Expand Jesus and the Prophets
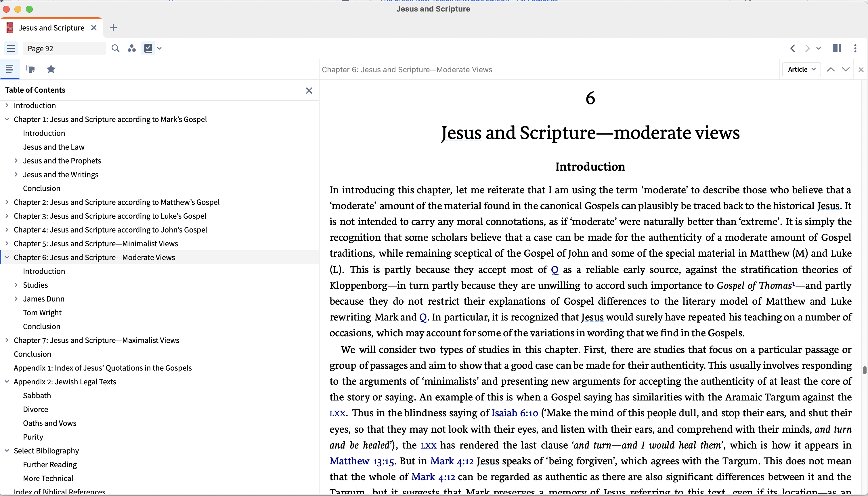 (16, 161)
